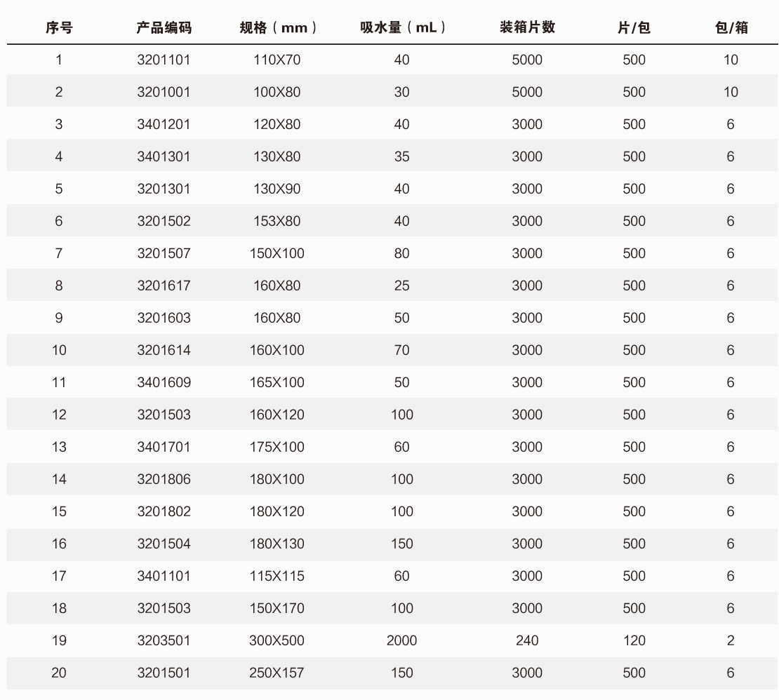The width and height of the screenshot is (779, 700).
Task: Select the 240 pieces-per-carton cell
Action: (x=527, y=640)
